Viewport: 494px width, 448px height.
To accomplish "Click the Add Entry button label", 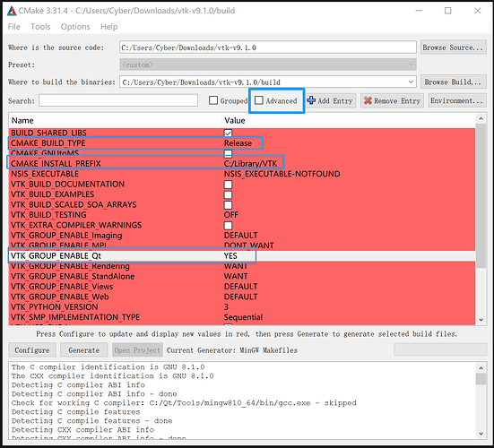I will [335, 100].
